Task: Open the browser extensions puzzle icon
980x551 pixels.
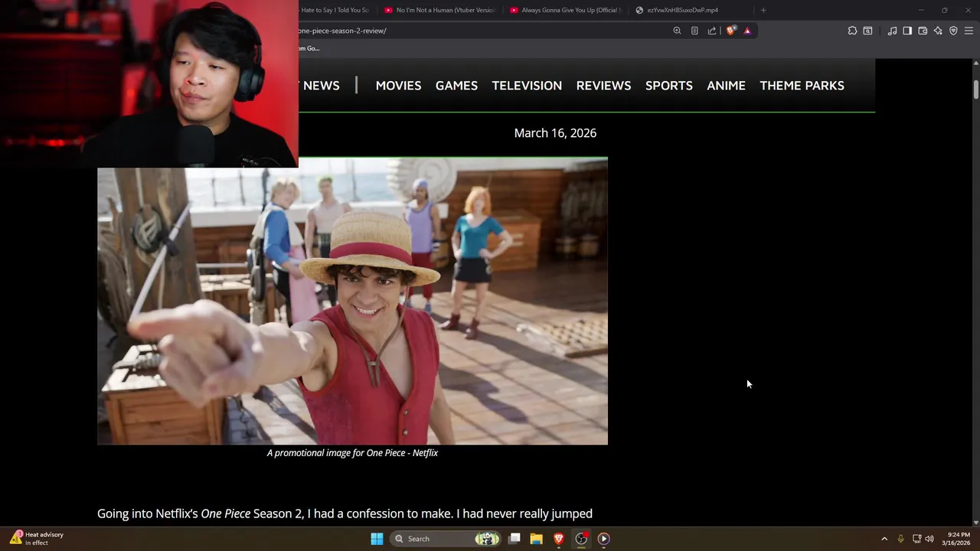Action: [852, 31]
